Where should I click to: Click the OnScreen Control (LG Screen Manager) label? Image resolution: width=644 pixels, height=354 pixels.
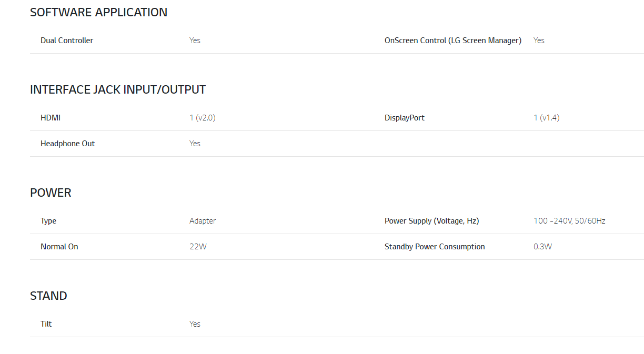click(453, 41)
